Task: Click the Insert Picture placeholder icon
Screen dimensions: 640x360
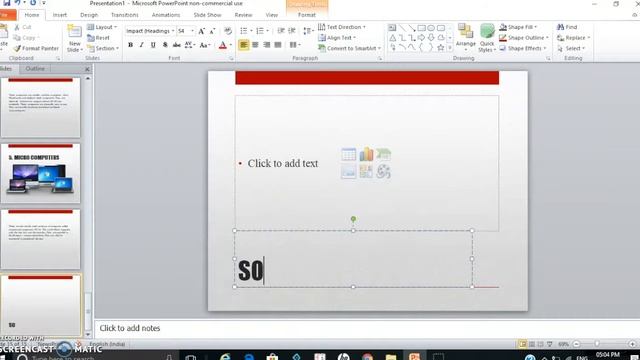Action: point(349,172)
